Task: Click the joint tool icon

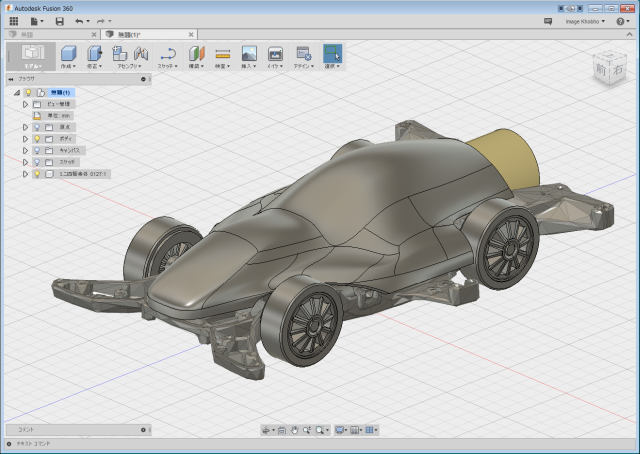Action: [x=141, y=53]
